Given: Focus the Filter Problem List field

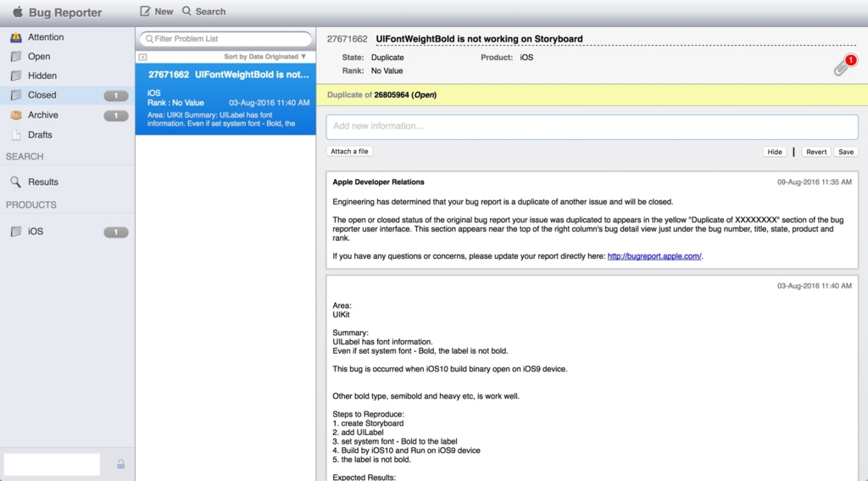Looking at the screenshot, I should [x=225, y=39].
